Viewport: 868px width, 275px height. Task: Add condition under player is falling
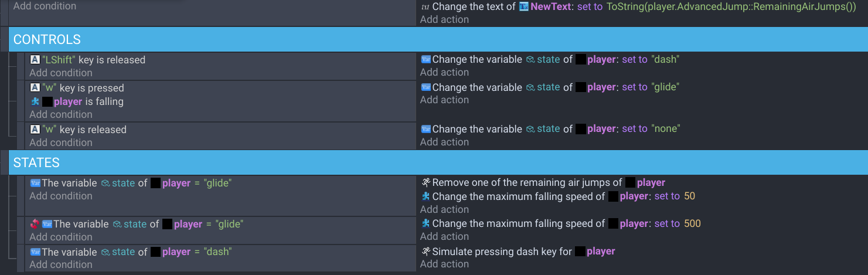click(x=61, y=114)
